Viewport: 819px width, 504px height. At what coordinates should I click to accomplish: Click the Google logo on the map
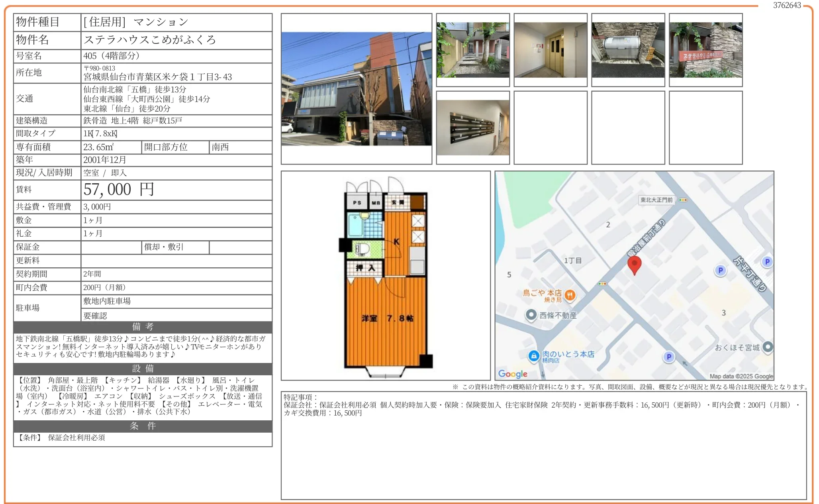click(x=512, y=374)
